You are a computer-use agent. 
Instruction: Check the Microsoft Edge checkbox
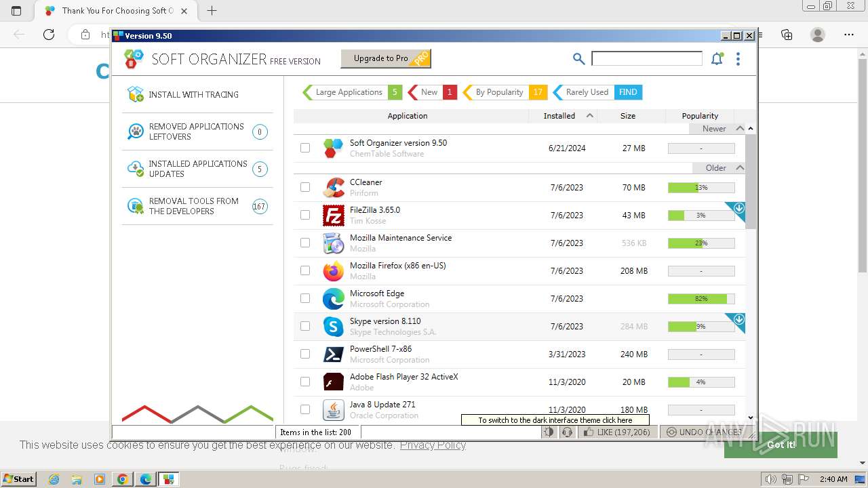(305, 298)
